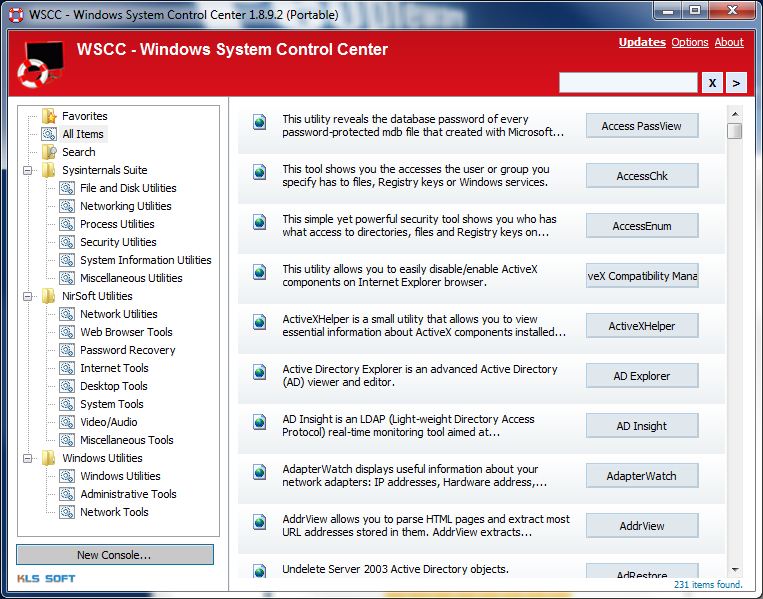Open the Updates link
The height and width of the screenshot is (599, 763).
coord(642,42)
